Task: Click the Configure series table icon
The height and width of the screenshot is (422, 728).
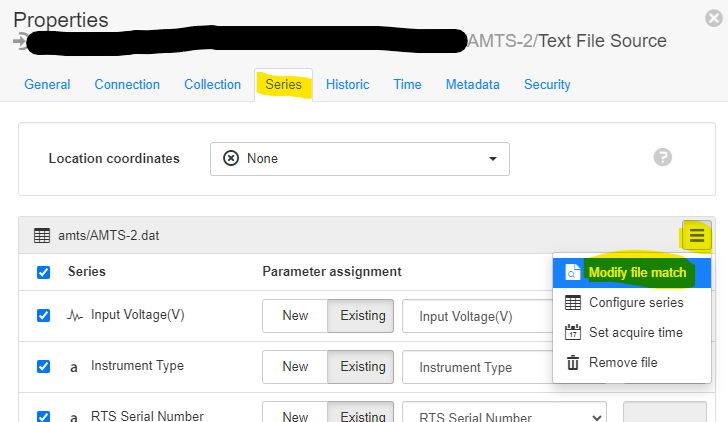Action: point(573,302)
